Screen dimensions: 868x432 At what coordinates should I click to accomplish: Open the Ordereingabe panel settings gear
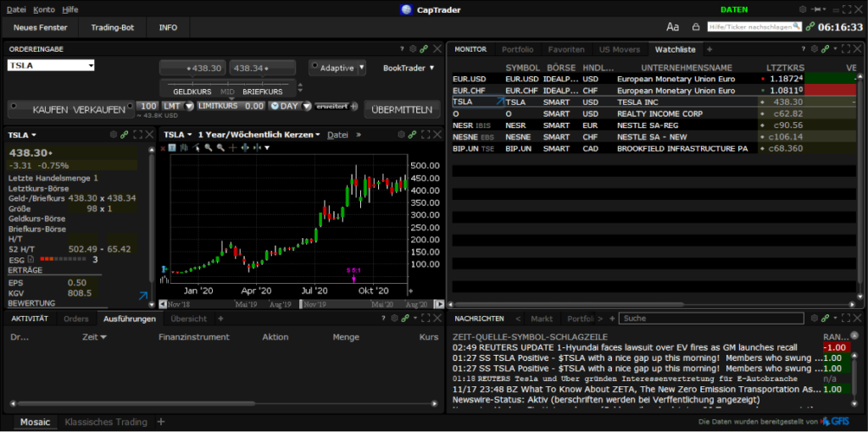[413, 48]
